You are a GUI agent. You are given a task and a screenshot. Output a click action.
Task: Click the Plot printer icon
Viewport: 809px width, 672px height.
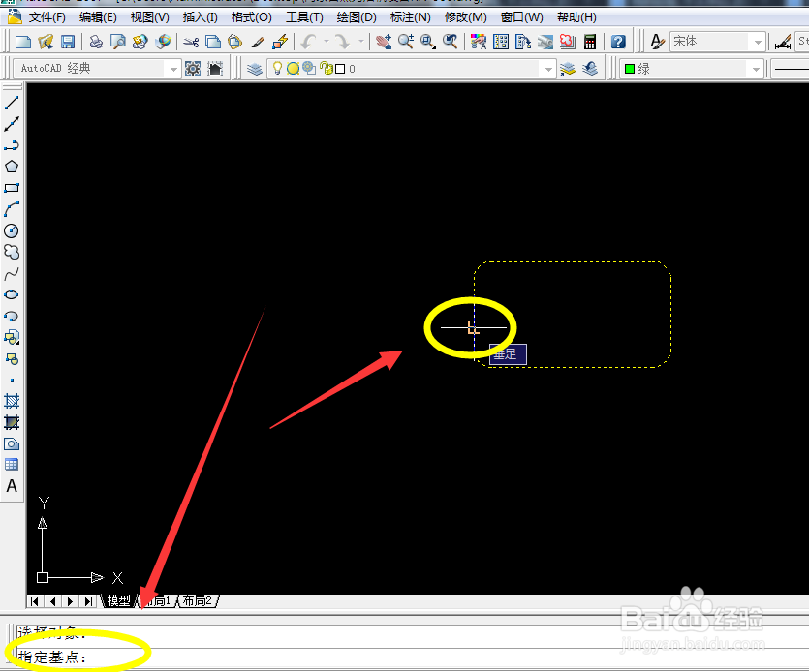coord(96,42)
